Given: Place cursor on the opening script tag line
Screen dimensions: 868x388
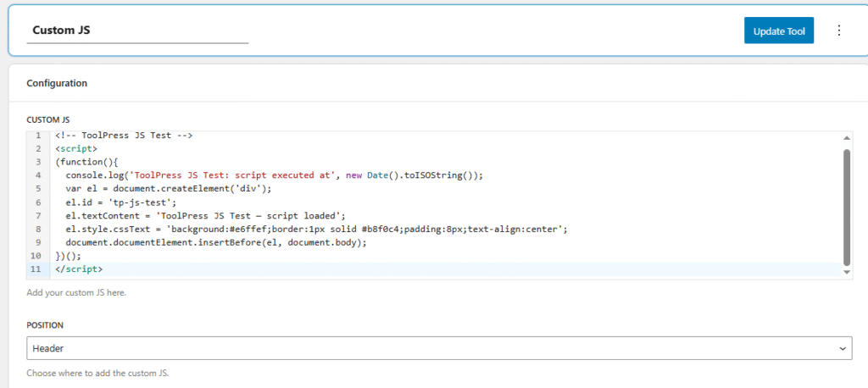Looking at the screenshot, I should 75,149.
